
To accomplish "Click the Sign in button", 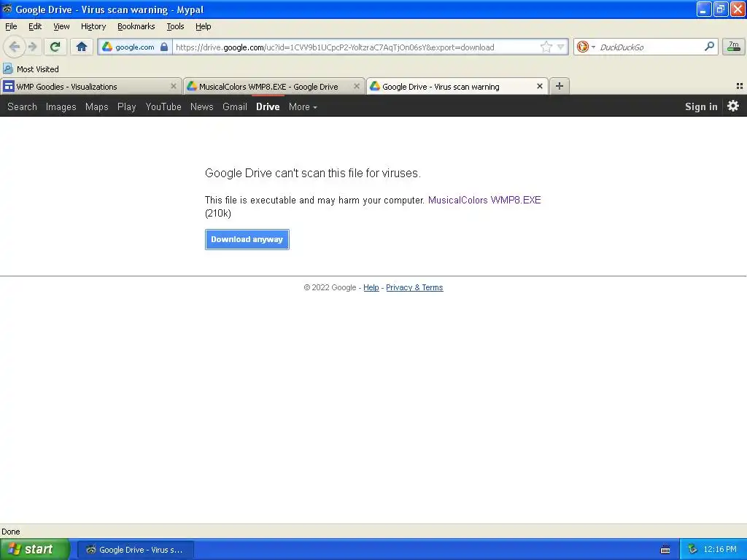I will [x=701, y=106].
